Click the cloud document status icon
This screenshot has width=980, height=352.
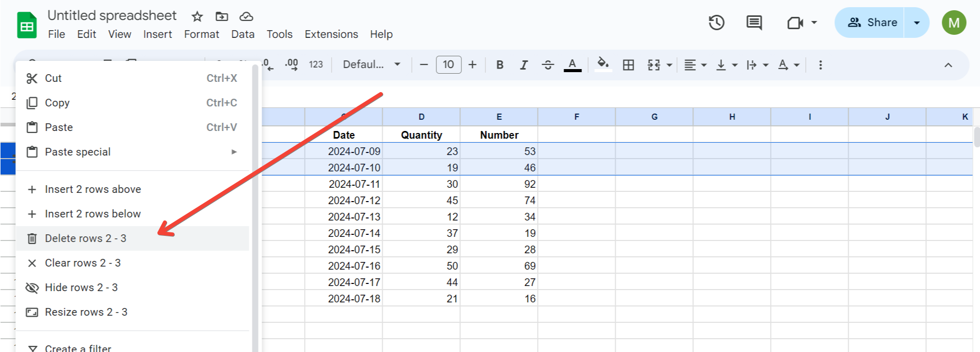coord(246,16)
